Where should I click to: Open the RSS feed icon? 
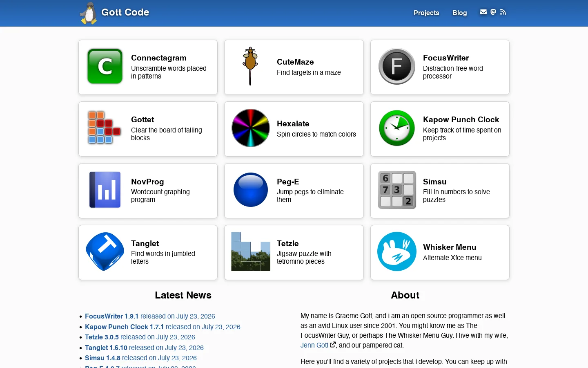coord(503,12)
